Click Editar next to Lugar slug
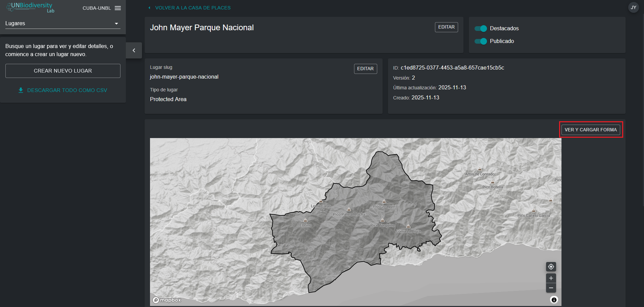This screenshot has width=644, height=307. pyautogui.click(x=365, y=69)
